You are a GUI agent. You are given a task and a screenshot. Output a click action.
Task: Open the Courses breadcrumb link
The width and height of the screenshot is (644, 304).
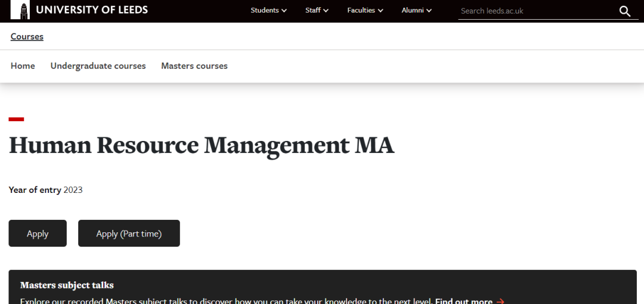coord(27,36)
